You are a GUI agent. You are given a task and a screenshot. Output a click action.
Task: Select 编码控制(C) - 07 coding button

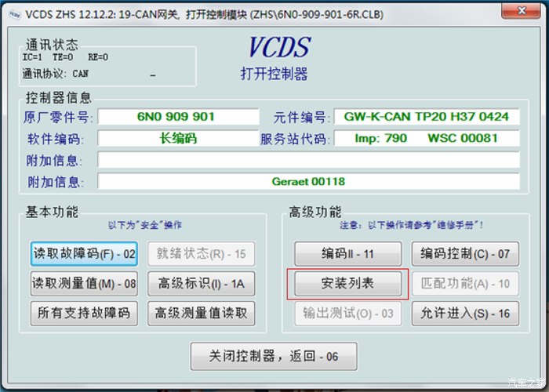pyautogui.click(x=465, y=254)
